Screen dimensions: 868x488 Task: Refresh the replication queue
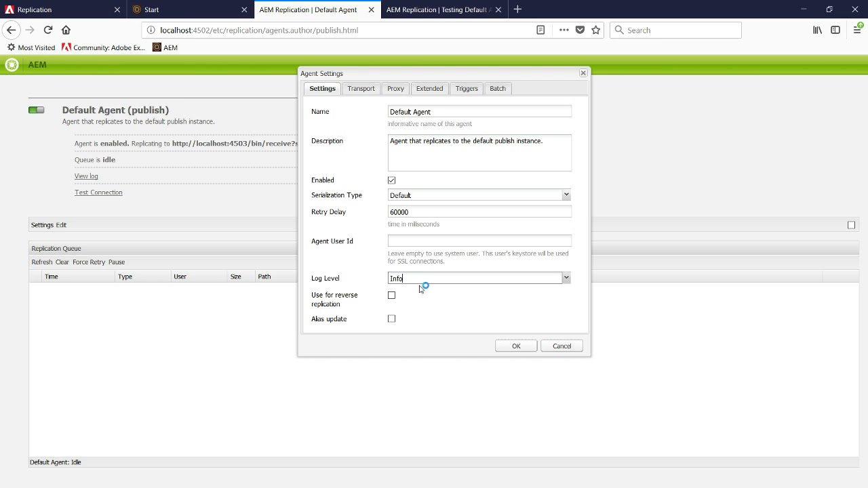pos(41,262)
